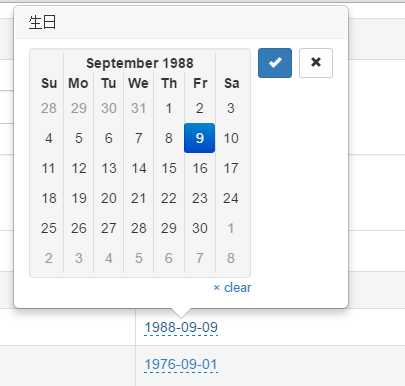Image resolution: width=405 pixels, height=386 pixels.
Task: Open the 1976-09-01 editable date link
Action: [x=181, y=364]
